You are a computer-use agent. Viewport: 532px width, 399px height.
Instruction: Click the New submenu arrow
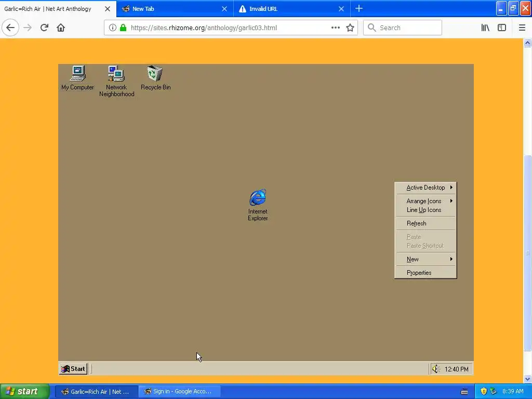(451, 259)
